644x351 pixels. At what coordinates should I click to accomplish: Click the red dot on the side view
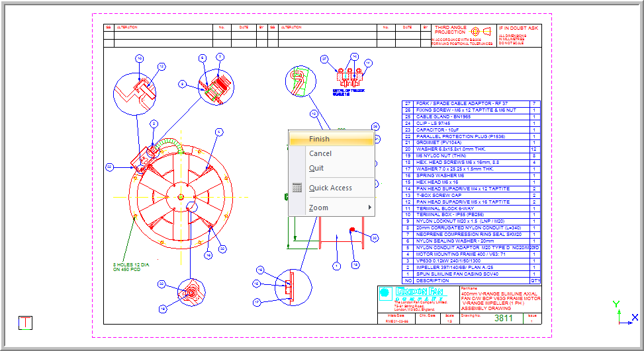[x=352, y=229]
